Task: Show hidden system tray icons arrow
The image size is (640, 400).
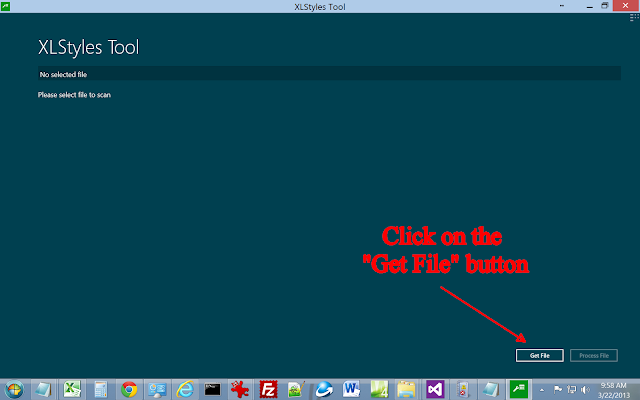Action: coord(542,390)
